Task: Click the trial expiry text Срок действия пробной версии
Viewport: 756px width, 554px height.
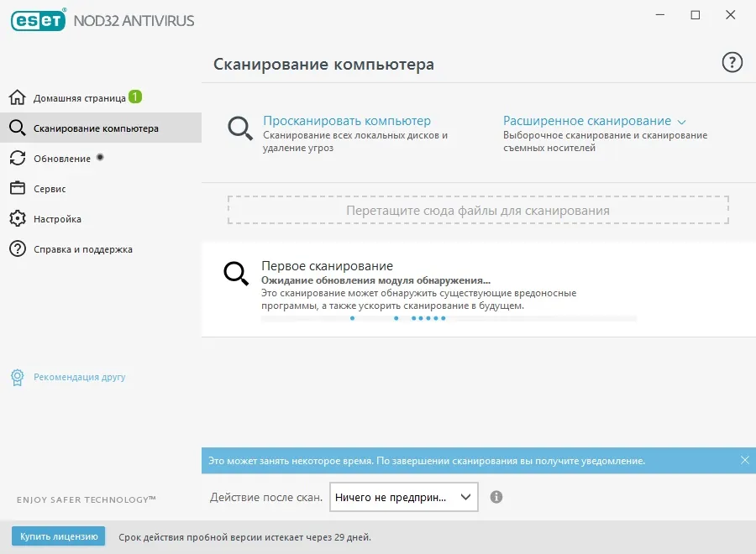Action: tap(245, 537)
